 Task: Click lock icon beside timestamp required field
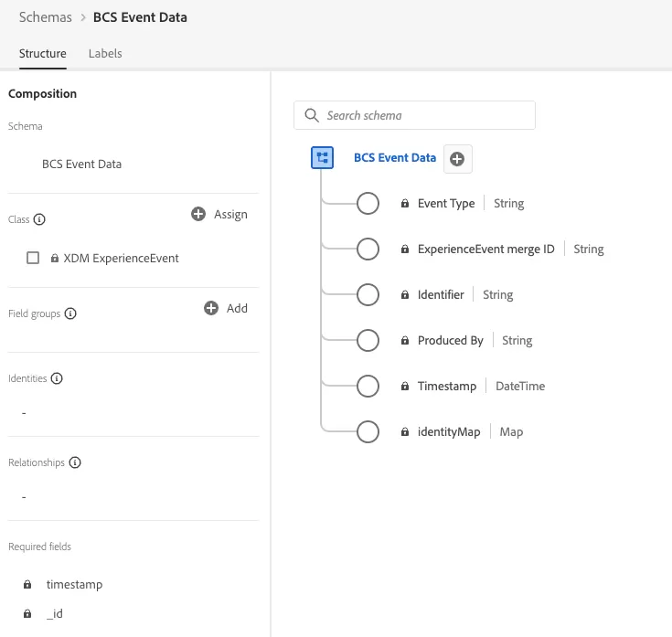(27, 584)
